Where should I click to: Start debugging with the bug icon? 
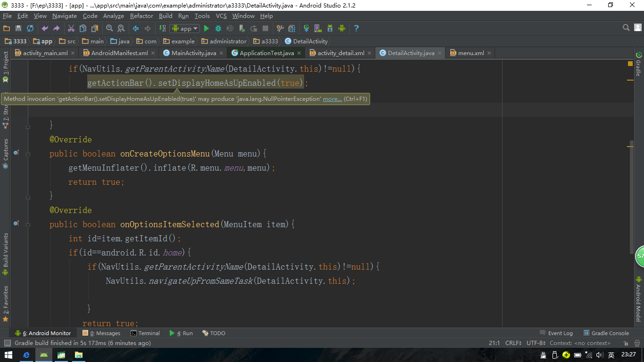pos(218,28)
